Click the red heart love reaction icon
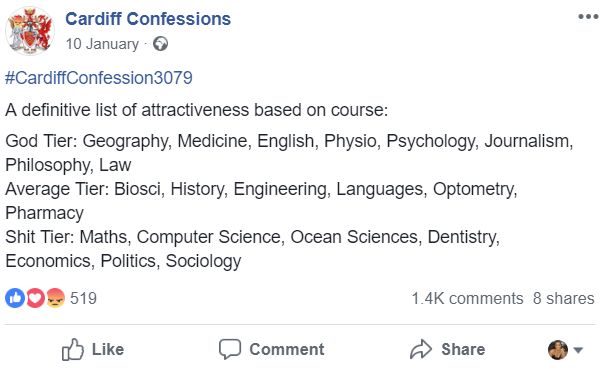This screenshot has width=604, height=371. [x=35, y=298]
